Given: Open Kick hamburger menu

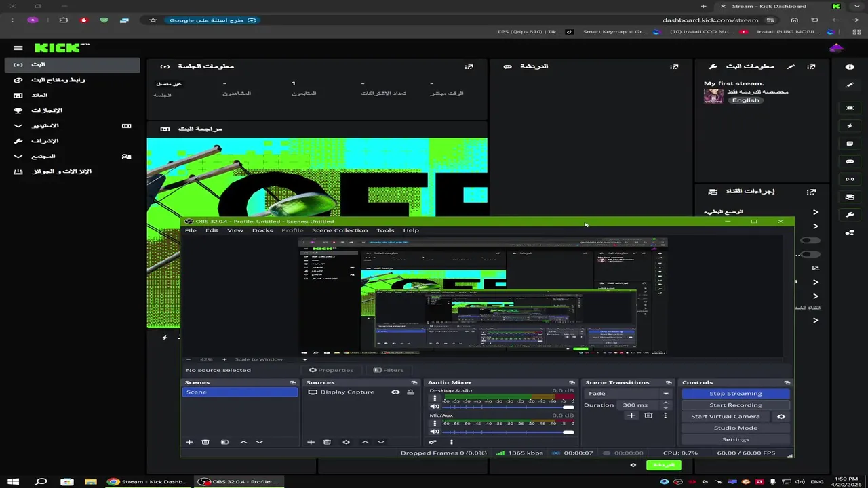Looking at the screenshot, I should click(18, 48).
